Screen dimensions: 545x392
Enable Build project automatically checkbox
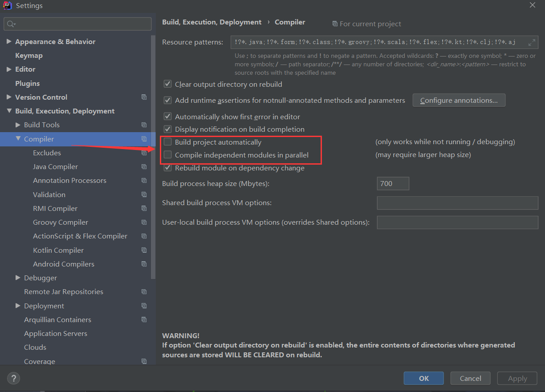(168, 142)
